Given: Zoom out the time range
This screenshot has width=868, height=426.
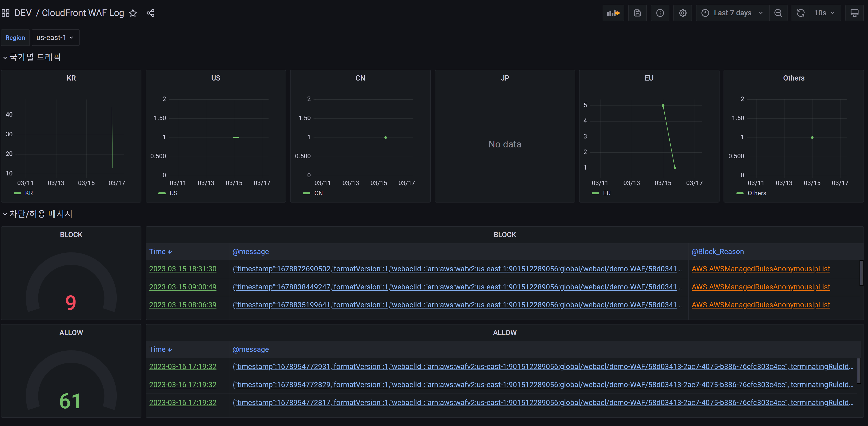Looking at the screenshot, I should coord(778,13).
